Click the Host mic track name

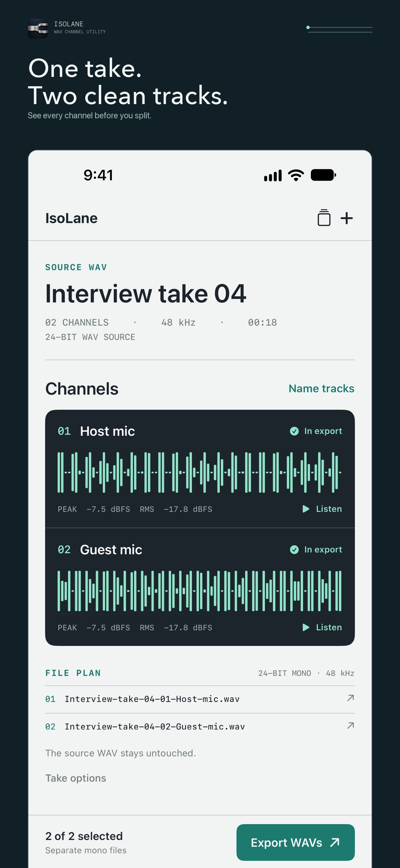(x=107, y=431)
